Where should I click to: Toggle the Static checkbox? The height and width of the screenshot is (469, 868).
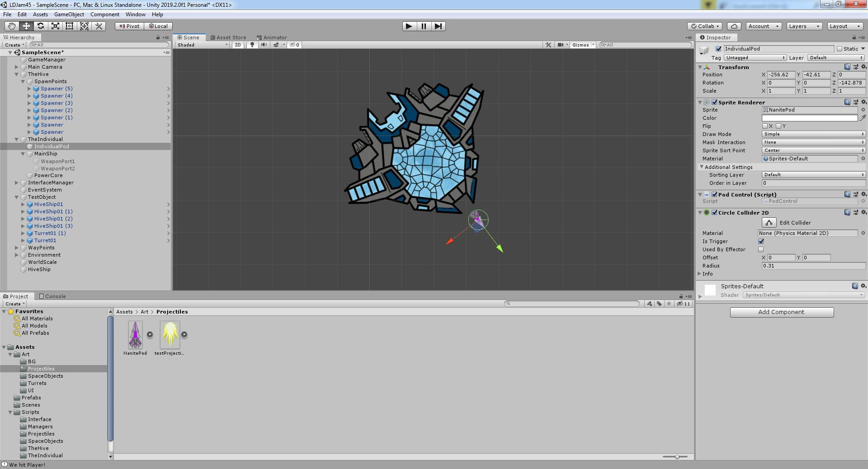tap(840, 49)
